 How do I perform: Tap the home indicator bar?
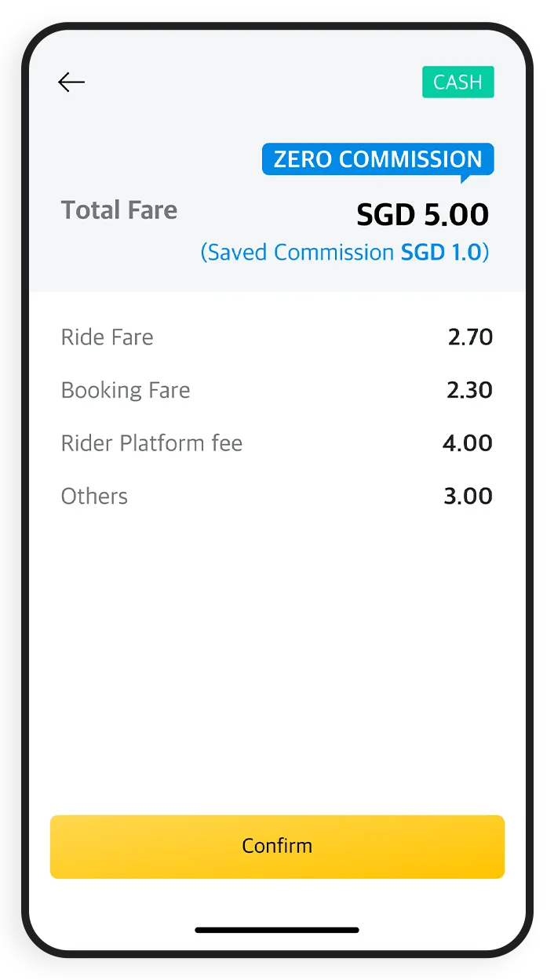(277, 930)
